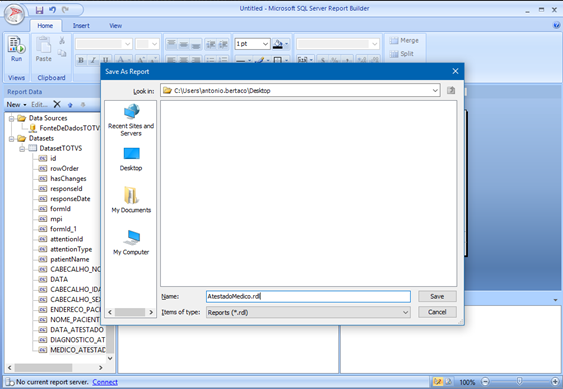Click the Report Builder application orb button

pyautogui.click(x=14, y=14)
